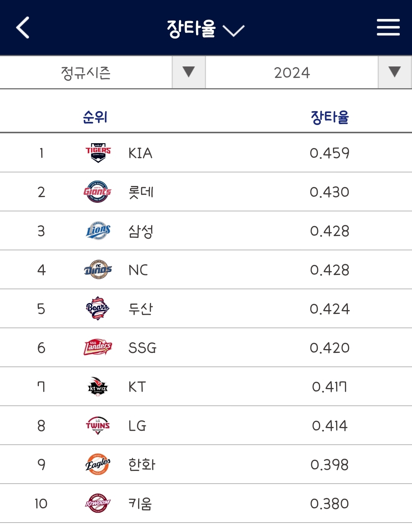Click the SSG Landers logo
Viewport: 412px width, 532px height.
point(98,348)
